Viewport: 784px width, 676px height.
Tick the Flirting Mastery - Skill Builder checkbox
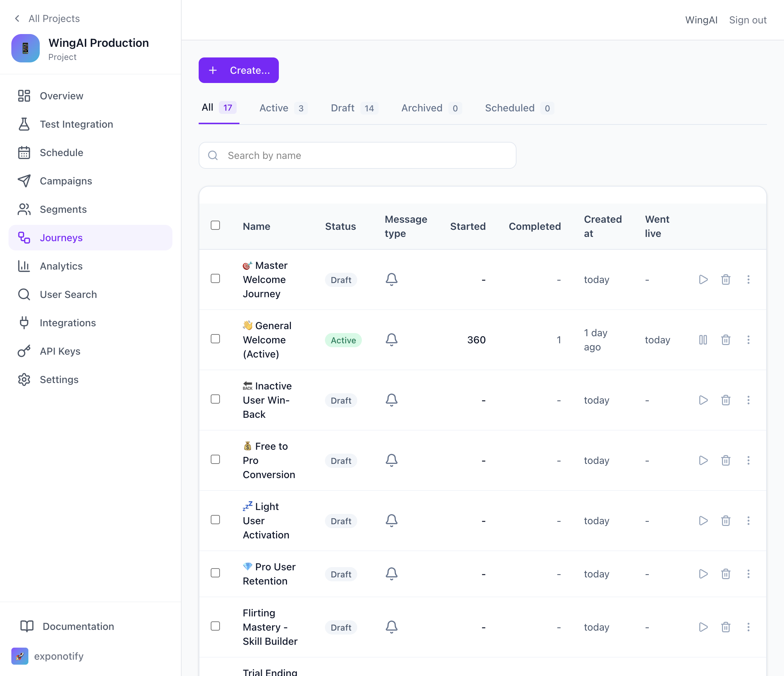[215, 626]
